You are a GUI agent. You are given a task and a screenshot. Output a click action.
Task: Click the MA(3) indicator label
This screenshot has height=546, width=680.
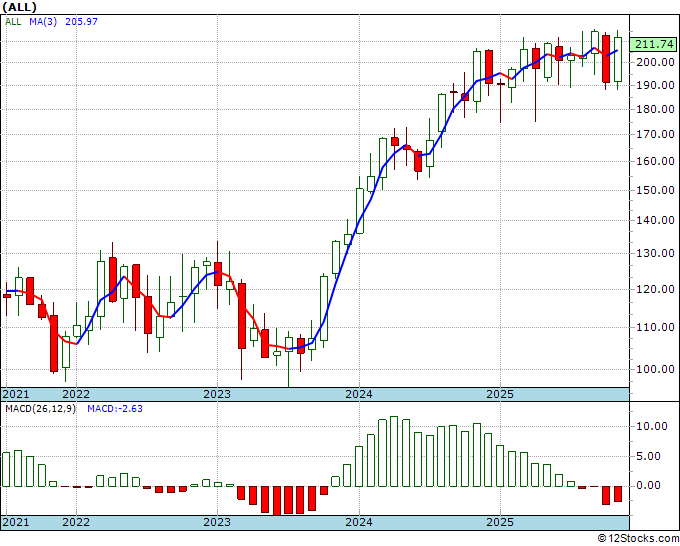[x=43, y=22]
